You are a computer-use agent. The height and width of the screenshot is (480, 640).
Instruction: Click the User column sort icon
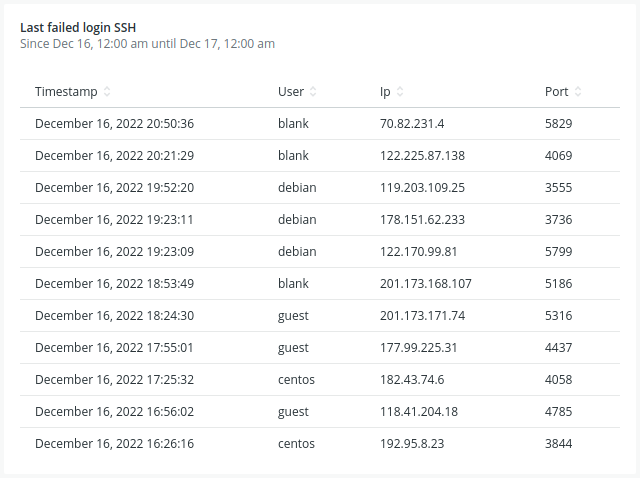coord(313,91)
